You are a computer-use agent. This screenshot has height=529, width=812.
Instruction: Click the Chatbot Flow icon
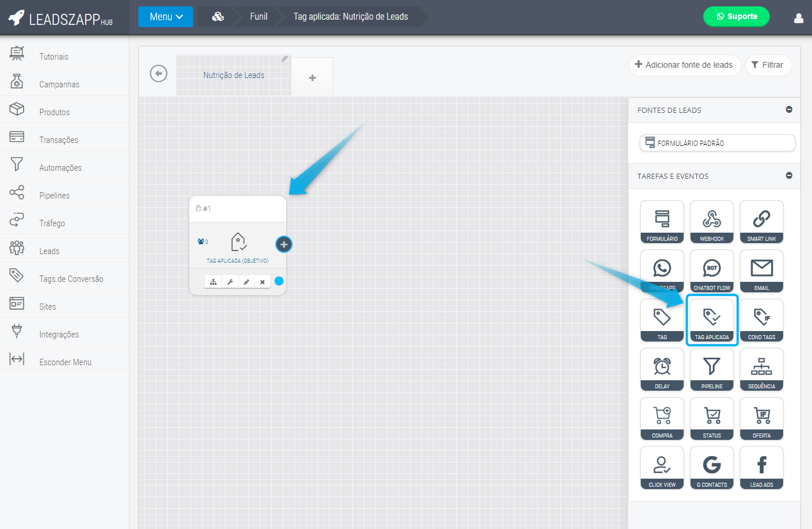point(711,270)
